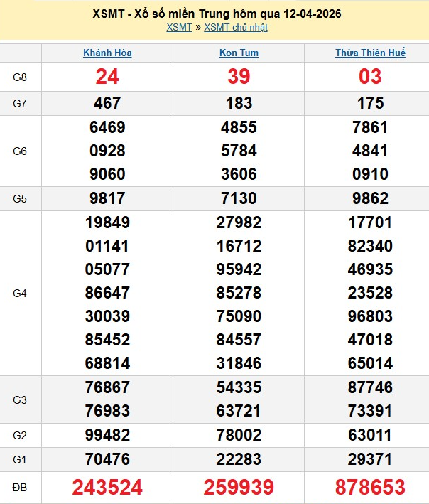Click Thừa Thiên Huế special prize 878653
The width and height of the screenshot is (429, 504).
[x=370, y=487]
